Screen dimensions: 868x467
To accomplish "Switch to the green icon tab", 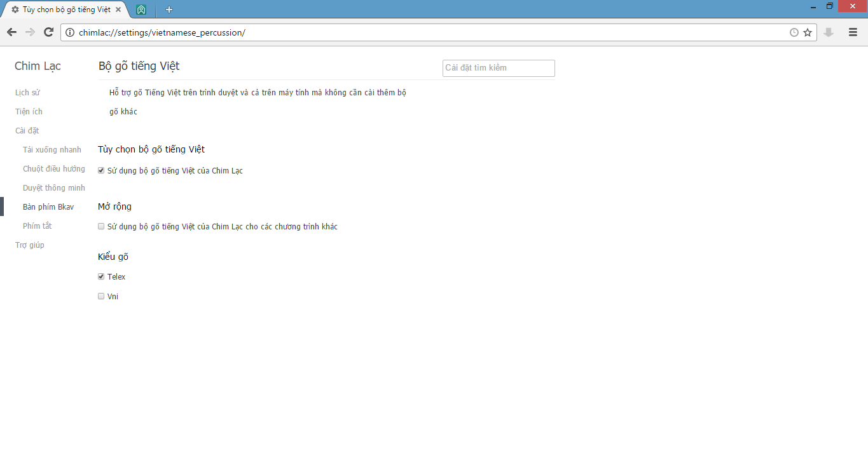I will coord(141,10).
